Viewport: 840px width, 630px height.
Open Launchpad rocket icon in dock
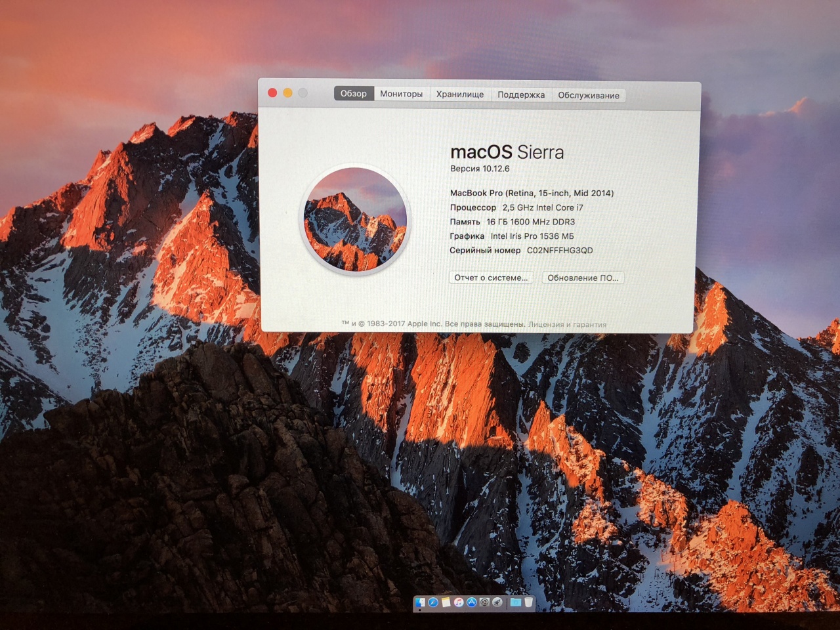point(497,602)
